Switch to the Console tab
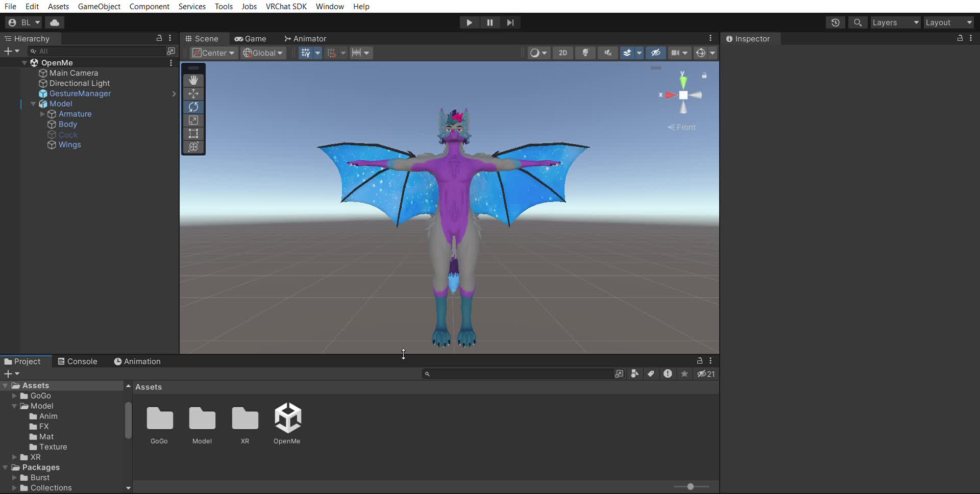This screenshot has height=494, width=980. [x=78, y=361]
